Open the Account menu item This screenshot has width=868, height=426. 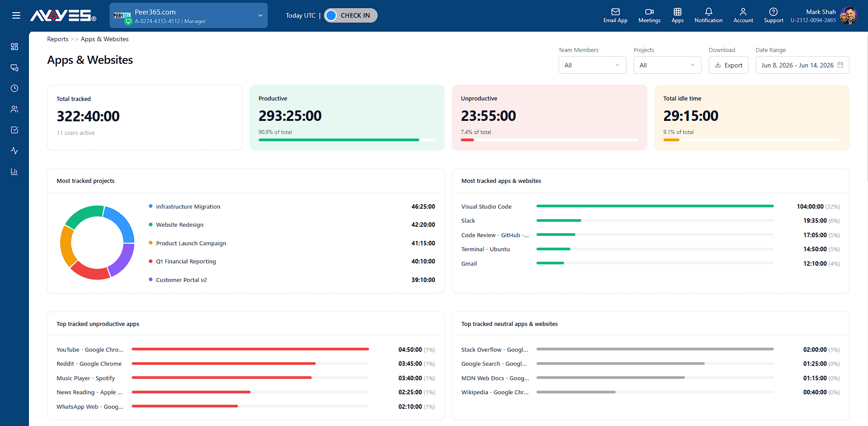coord(743,15)
